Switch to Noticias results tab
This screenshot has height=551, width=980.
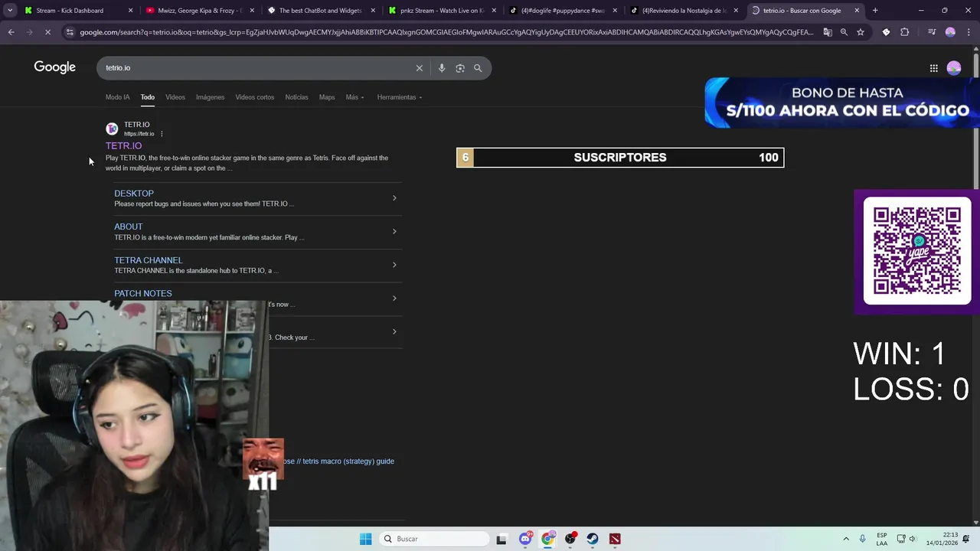point(296,97)
